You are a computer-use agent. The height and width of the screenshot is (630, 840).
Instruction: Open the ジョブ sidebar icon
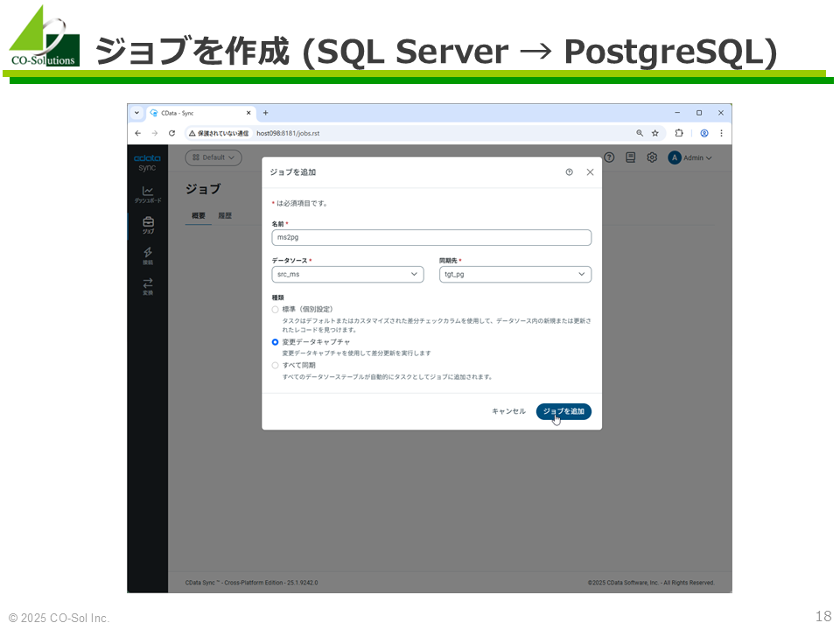[148, 225]
